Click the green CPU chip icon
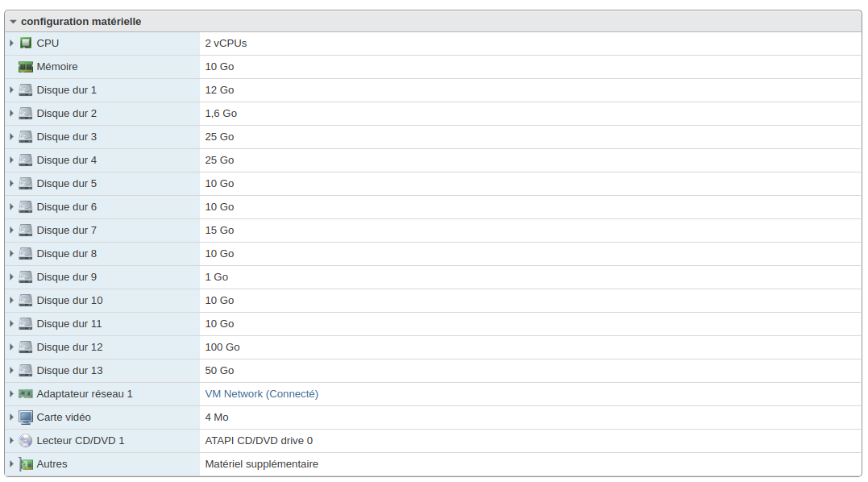 (x=26, y=44)
